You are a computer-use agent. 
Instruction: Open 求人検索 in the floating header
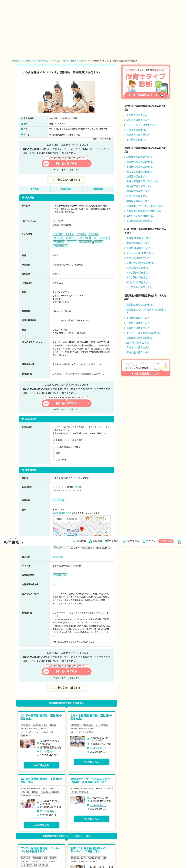[x=79, y=541]
